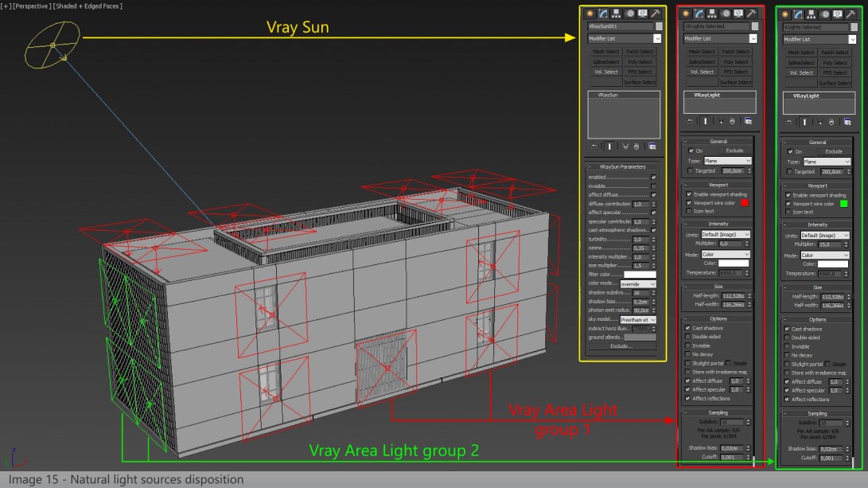Open the Hierarchy panel icon
The height and width of the screenshot is (488, 868).
[616, 13]
